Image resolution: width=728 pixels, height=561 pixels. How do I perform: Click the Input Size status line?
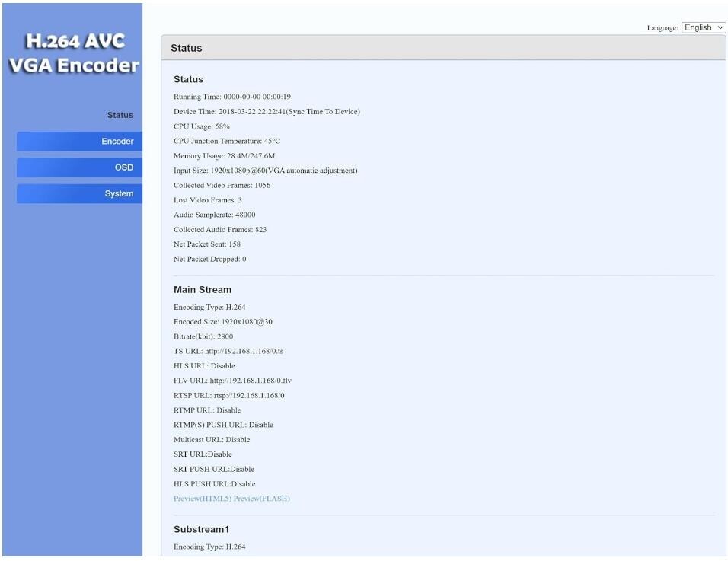tap(265, 171)
